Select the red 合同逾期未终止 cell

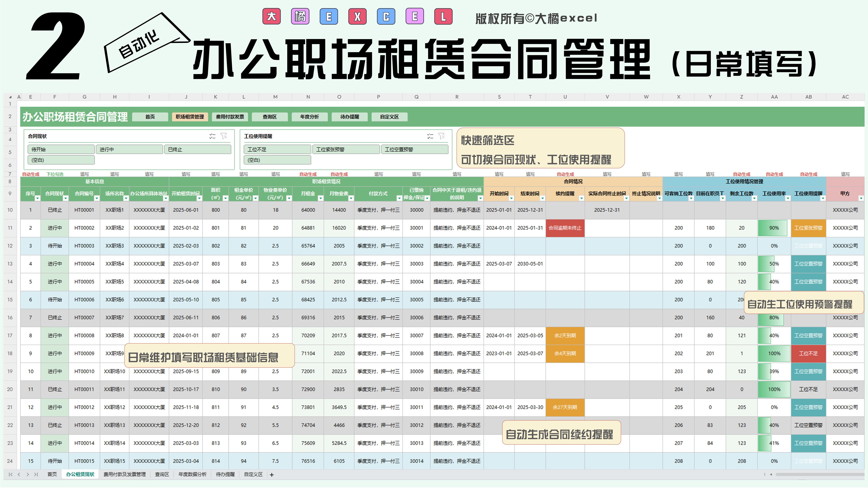coord(565,228)
